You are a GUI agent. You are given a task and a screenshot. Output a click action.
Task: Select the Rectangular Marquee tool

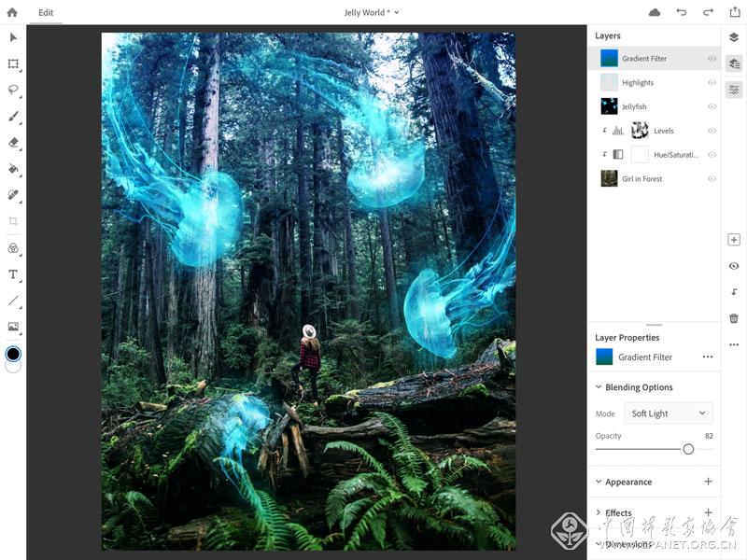[13, 63]
